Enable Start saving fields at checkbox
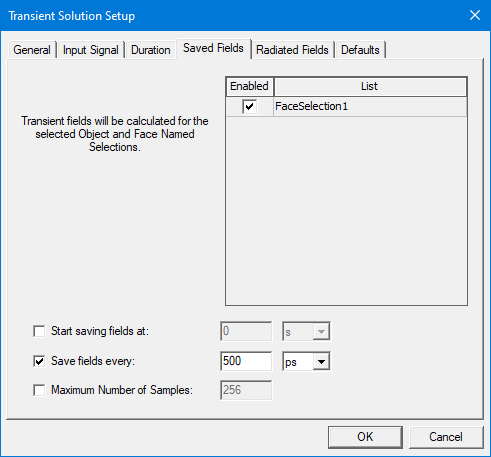The height and width of the screenshot is (457, 491). 39,331
